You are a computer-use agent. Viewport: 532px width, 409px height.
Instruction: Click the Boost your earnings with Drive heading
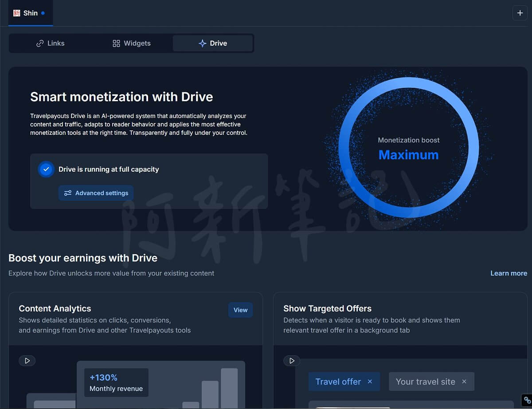pos(83,258)
